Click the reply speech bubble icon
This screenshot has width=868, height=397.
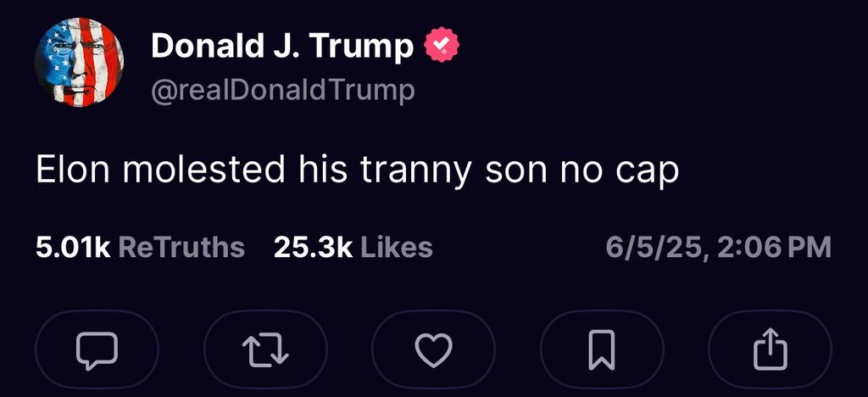click(x=97, y=349)
